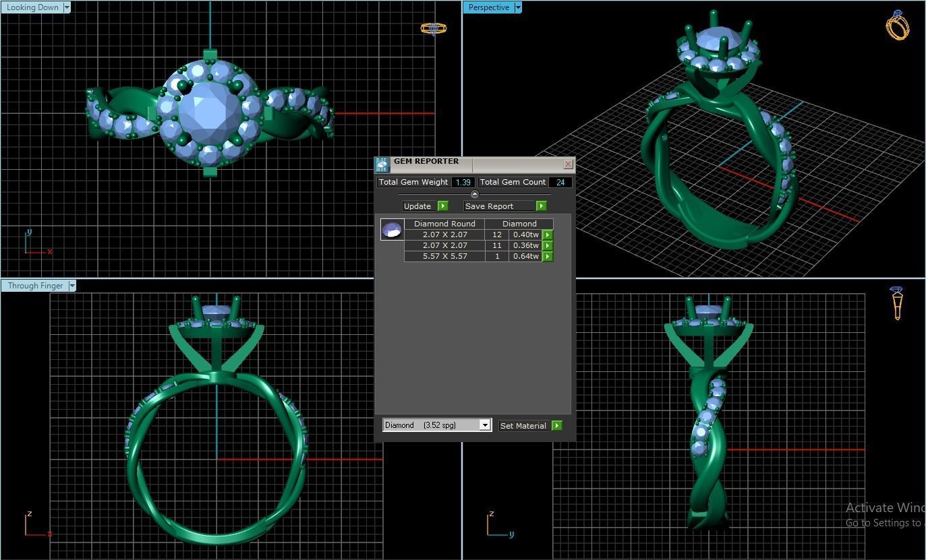Click the quantity cell showing 12
The width and height of the screenshot is (926, 560).
click(x=497, y=235)
